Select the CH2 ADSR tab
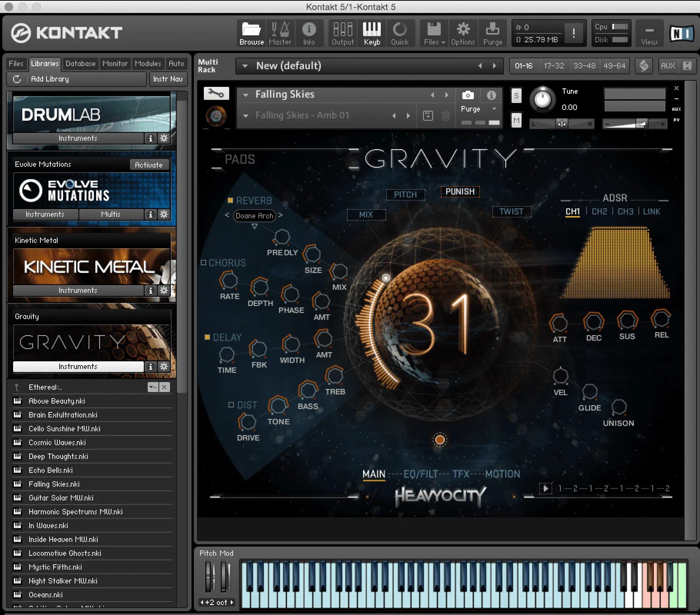700x615 pixels. point(599,211)
